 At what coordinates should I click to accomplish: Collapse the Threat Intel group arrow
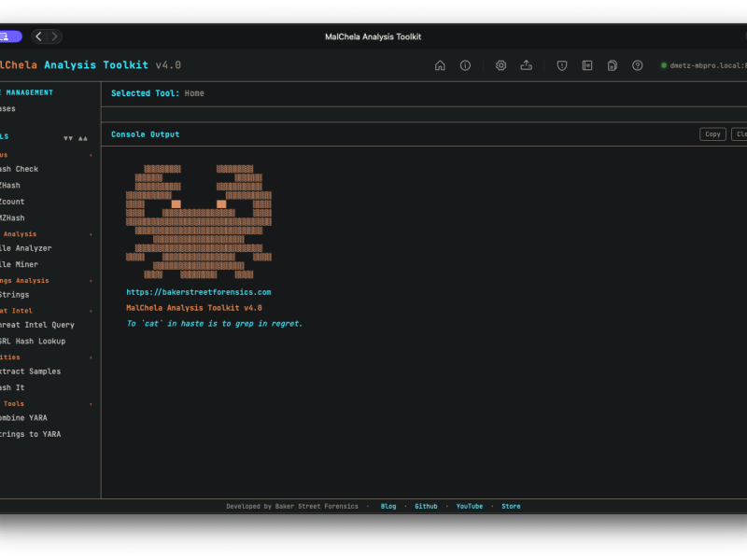click(91, 311)
